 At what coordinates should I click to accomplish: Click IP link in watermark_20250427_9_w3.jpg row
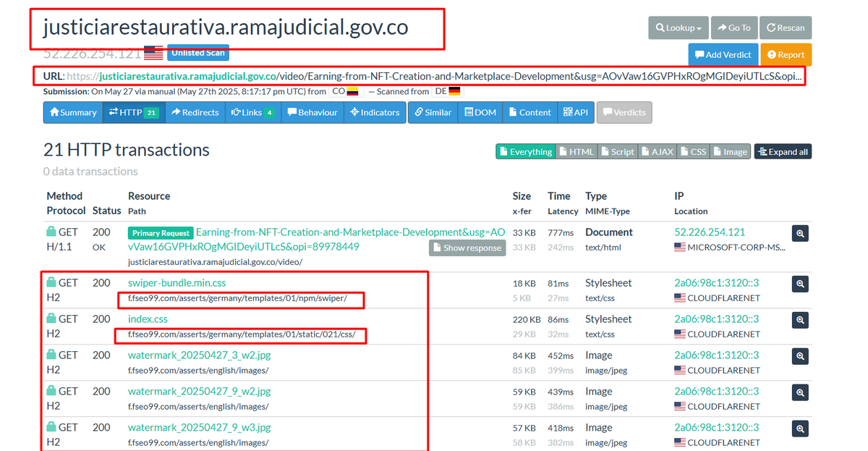pos(717,428)
